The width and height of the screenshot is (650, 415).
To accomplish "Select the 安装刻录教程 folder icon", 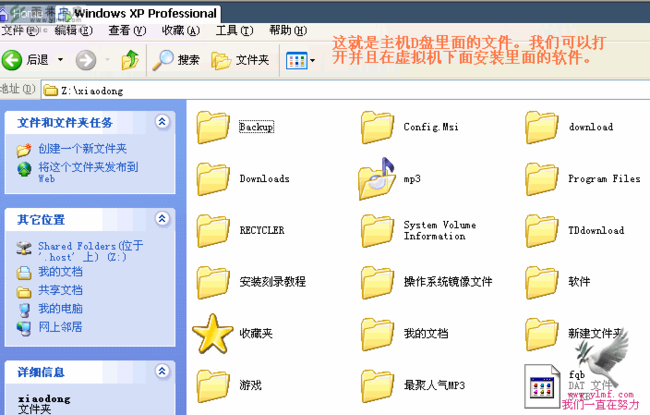I will (213, 282).
